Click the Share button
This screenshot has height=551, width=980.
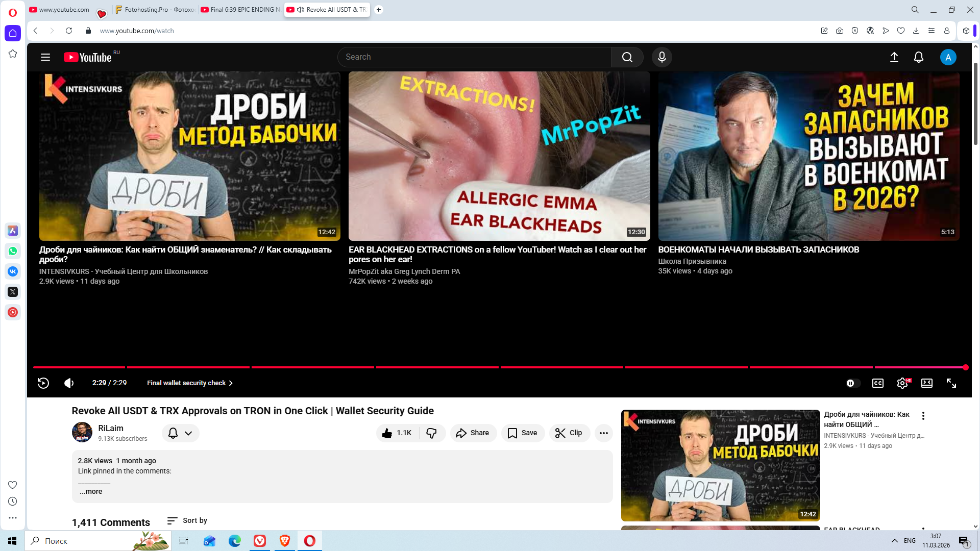click(473, 433)
